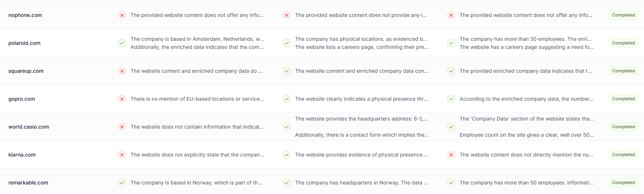Viewport: 644px width, 194px height.
Task: Click the Completed status for klarna.com
Action: (x=623, y=155)
